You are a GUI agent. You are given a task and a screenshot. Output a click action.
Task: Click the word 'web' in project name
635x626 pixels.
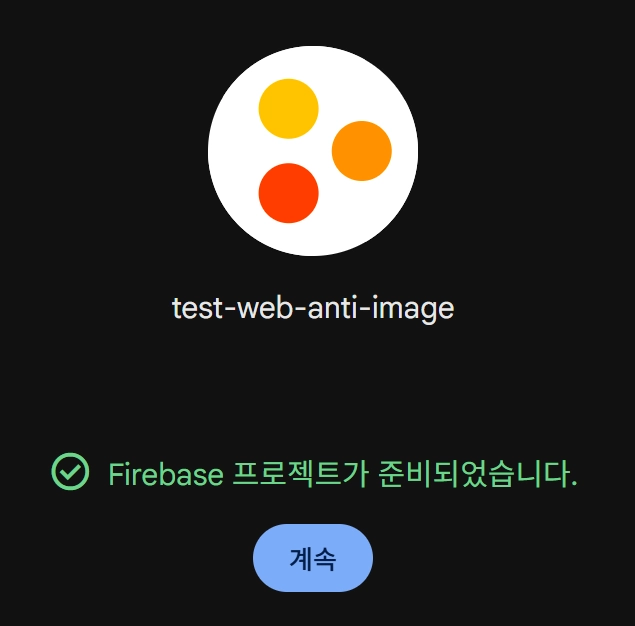click(265, 308)
